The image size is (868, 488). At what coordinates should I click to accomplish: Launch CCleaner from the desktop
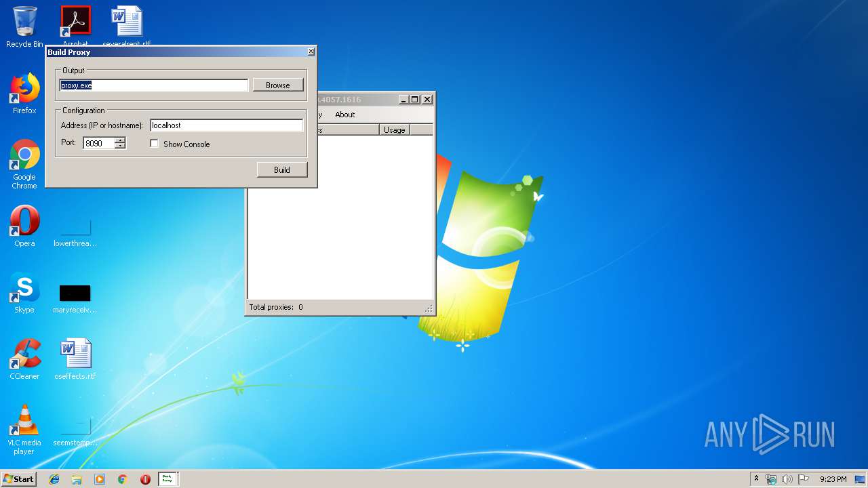pyautogui.click(x=24, y=359)
